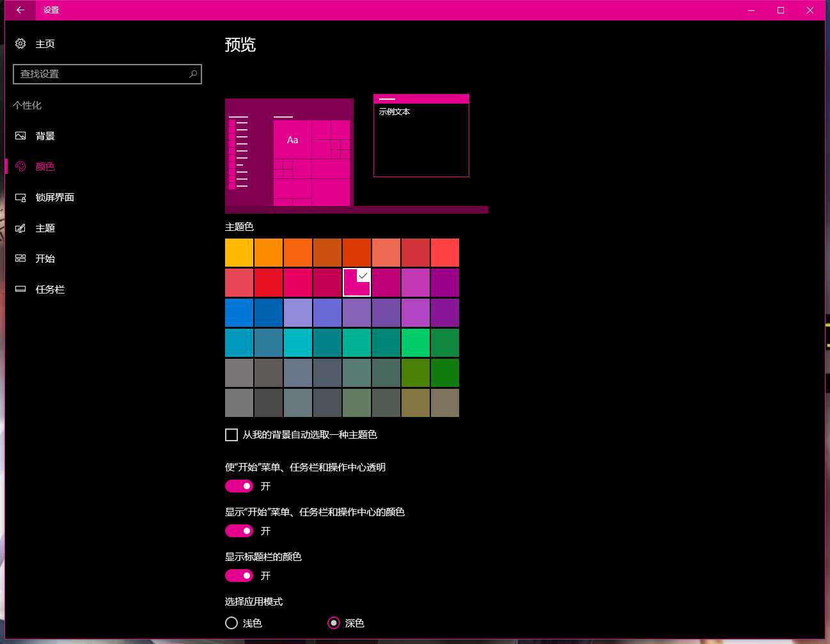Pick the gray swatch starting fifth row
The height and width of the screenshot is (644, 830).
click(x=239, y=373)
